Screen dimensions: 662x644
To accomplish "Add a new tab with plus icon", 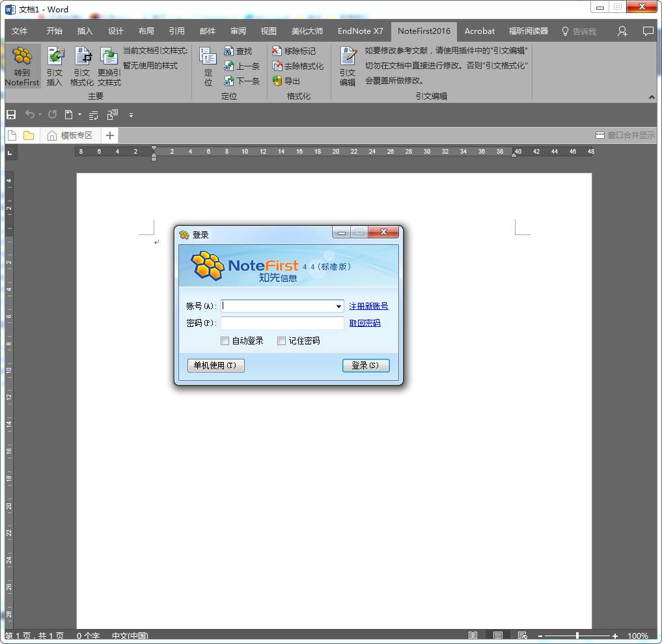I will tap(110, 135).
